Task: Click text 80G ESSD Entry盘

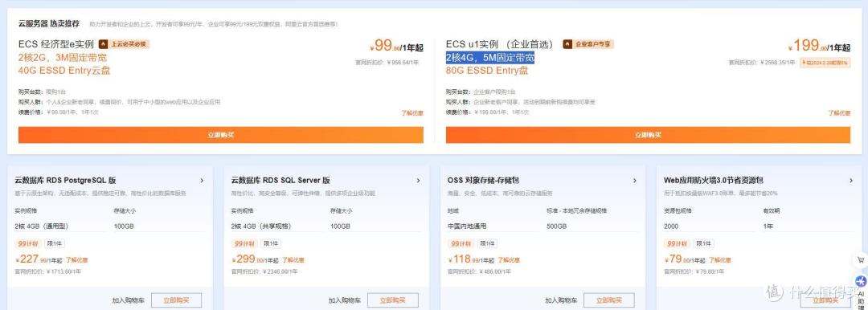Action: (487, 71)
